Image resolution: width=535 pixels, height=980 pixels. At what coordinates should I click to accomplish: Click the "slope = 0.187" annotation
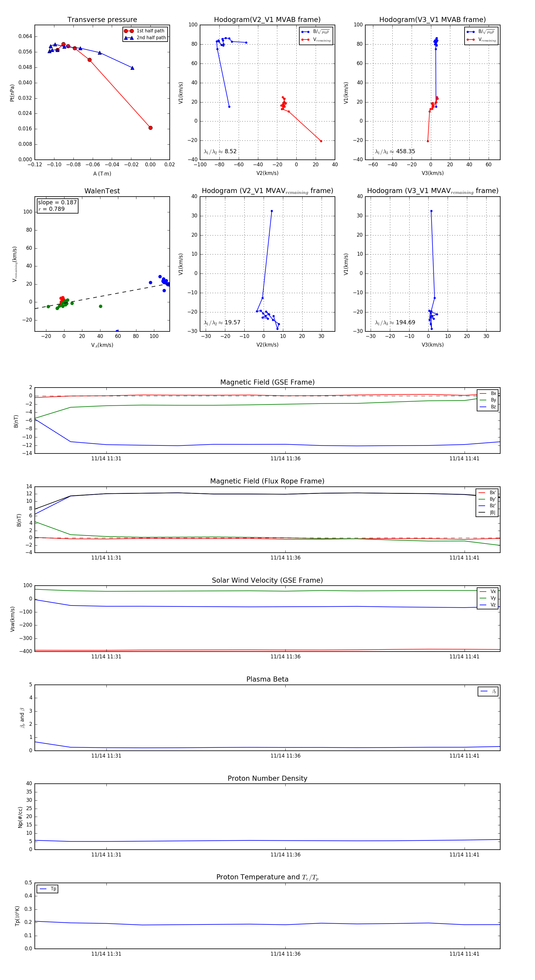pos(57,203)
